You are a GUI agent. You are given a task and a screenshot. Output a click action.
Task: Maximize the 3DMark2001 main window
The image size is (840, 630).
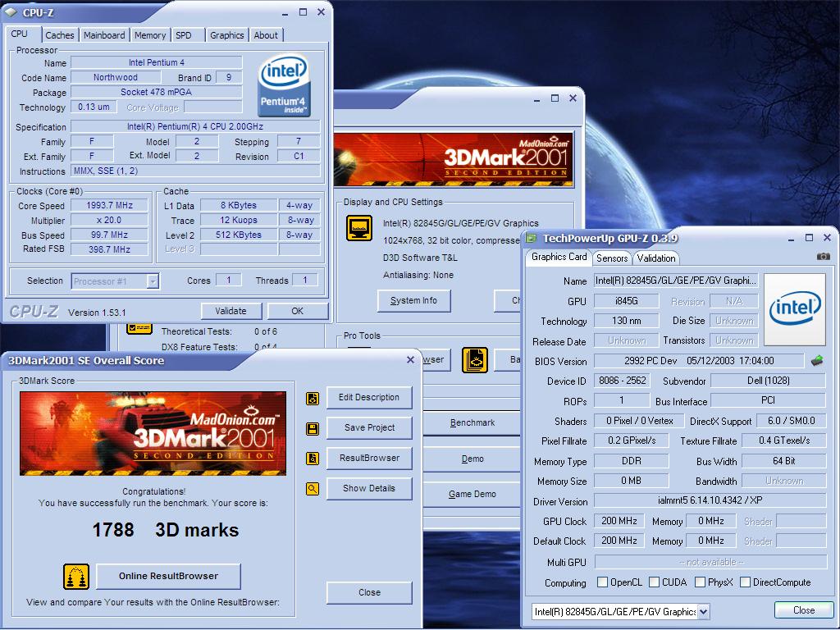[x=555, y=98]
